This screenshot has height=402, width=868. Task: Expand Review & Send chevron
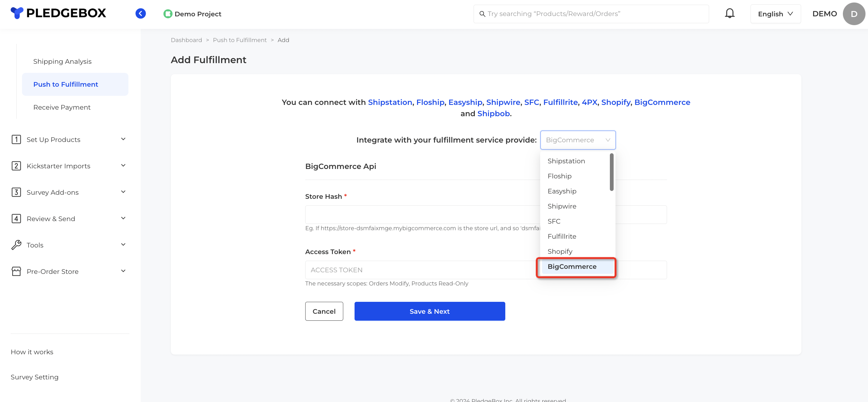[123, 218]
